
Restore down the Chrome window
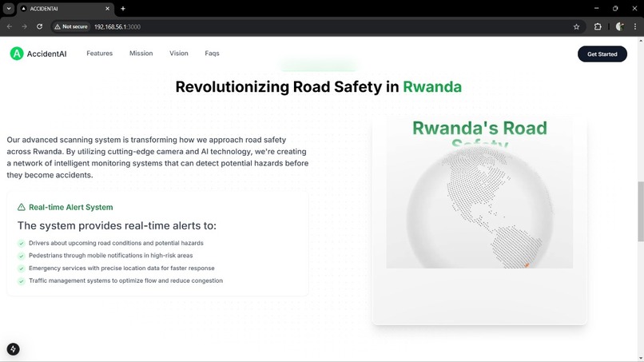(x=615, y=9)
